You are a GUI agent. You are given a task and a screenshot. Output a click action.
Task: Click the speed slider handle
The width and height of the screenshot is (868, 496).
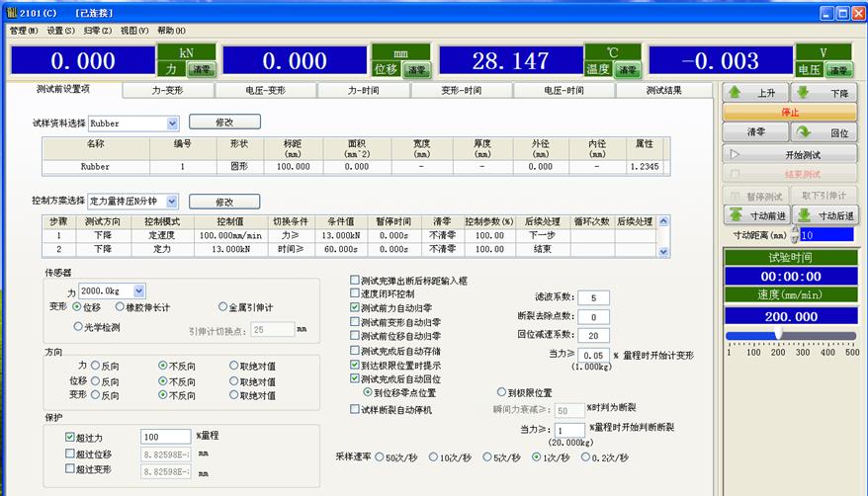tap(778, 335)
